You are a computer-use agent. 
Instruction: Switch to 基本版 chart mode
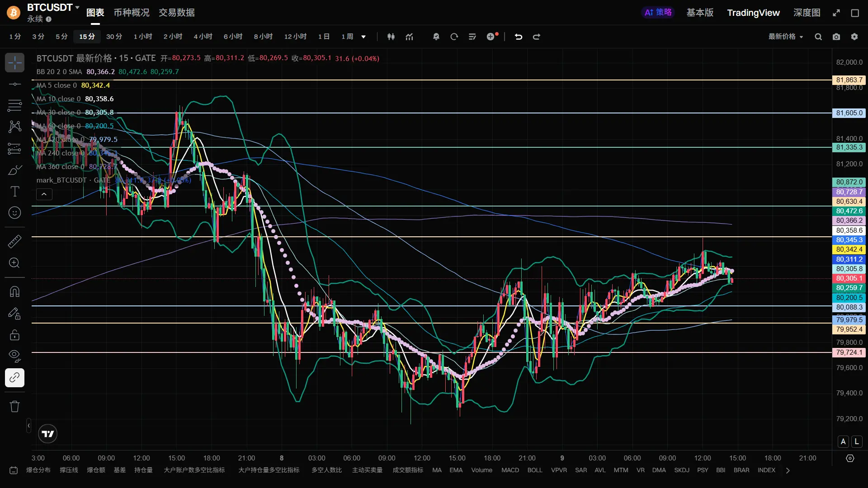click(x=700, y=13)
